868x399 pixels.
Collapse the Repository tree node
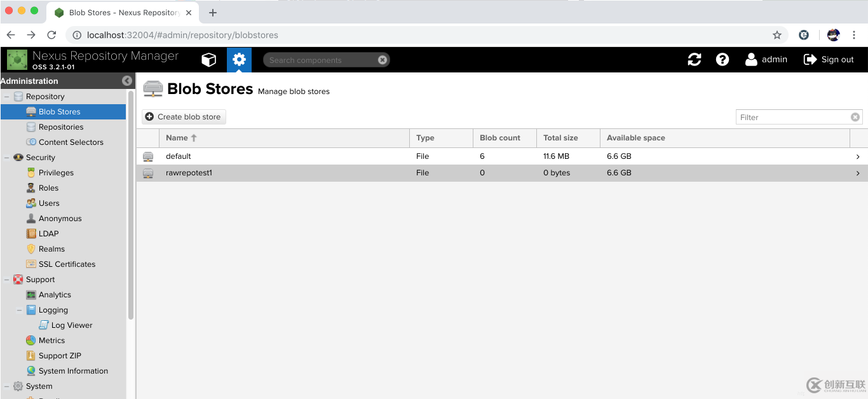click(x=7, y=97)
